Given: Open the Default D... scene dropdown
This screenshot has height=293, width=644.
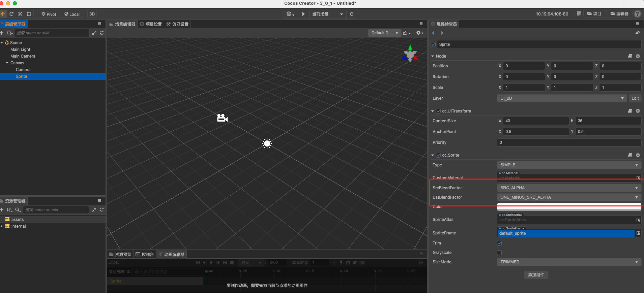Looking at the screenshot, I should pos(384,33).
